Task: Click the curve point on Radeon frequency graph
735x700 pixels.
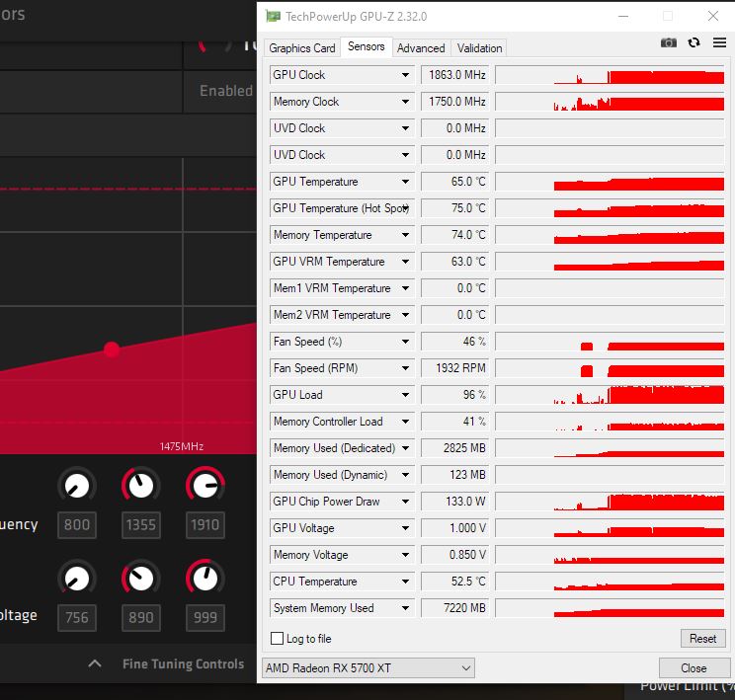Action: click(112, 350)
